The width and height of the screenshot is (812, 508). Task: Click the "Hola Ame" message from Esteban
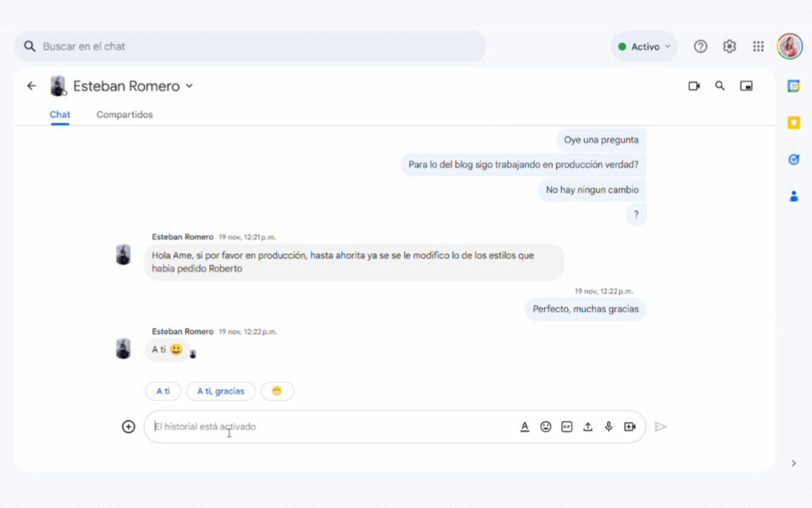click(x=354, y=262)
